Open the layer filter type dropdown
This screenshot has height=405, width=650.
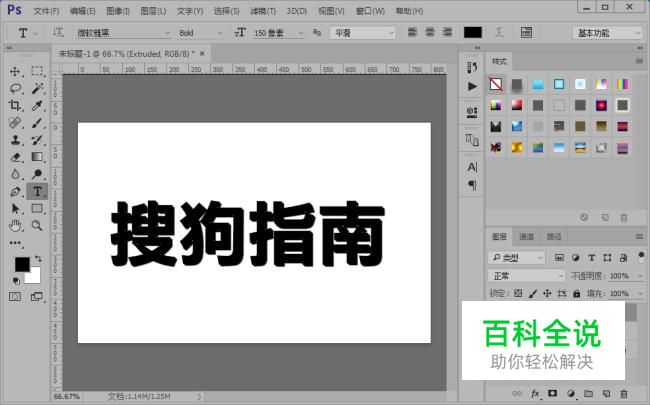click(517, 258)
